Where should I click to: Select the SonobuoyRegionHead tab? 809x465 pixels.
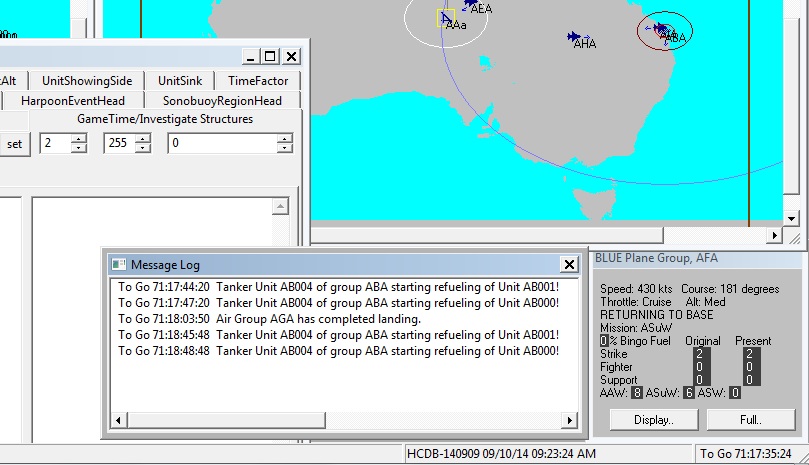tap(222, 100)
